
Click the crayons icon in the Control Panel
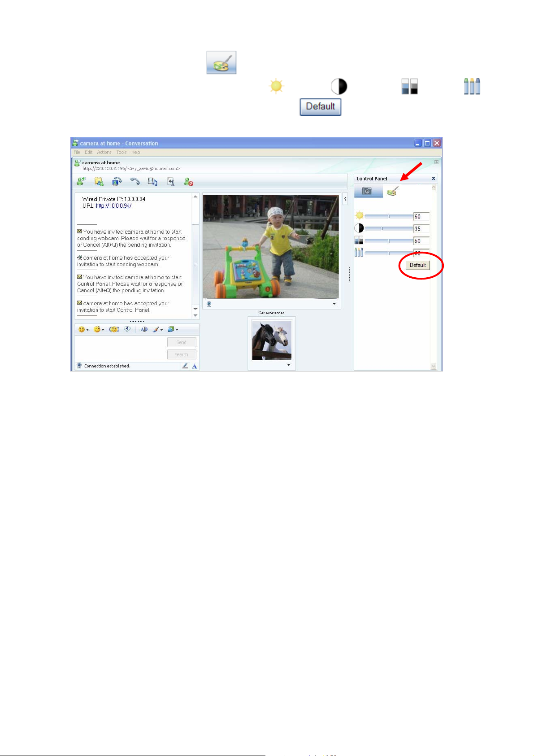pyautogui.click(x=359, y=252)
